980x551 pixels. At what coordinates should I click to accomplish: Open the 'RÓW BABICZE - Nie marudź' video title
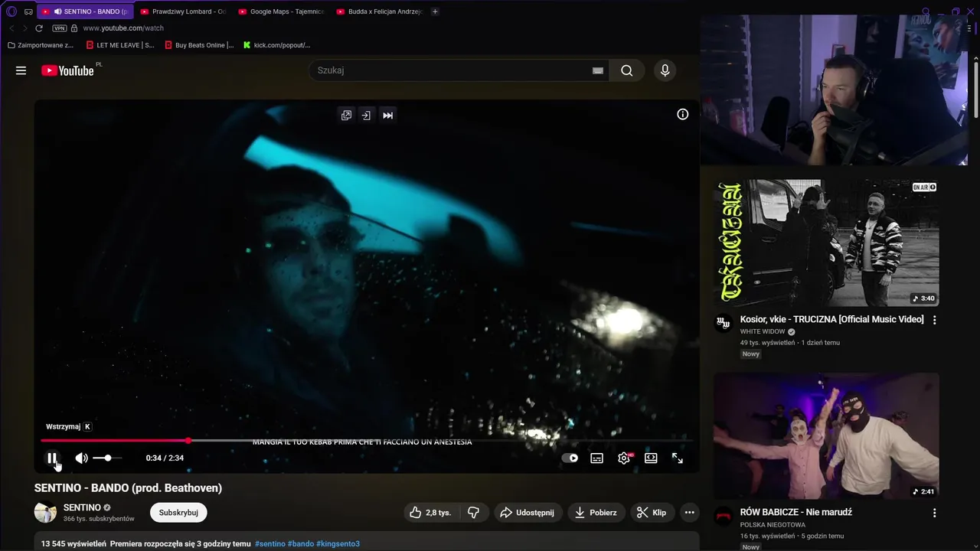pyautogui.click(x=795, y=512)
